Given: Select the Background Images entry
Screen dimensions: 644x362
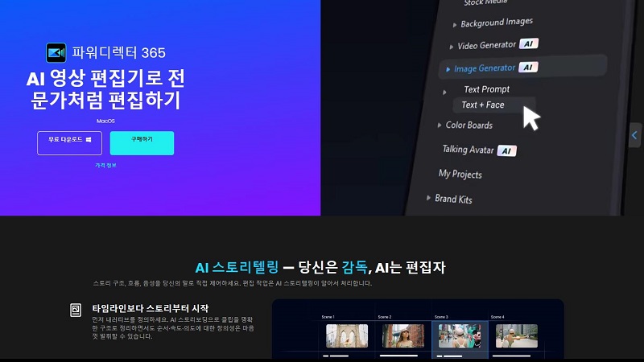Looking at the screenshot, I should (x=497, y=23).
